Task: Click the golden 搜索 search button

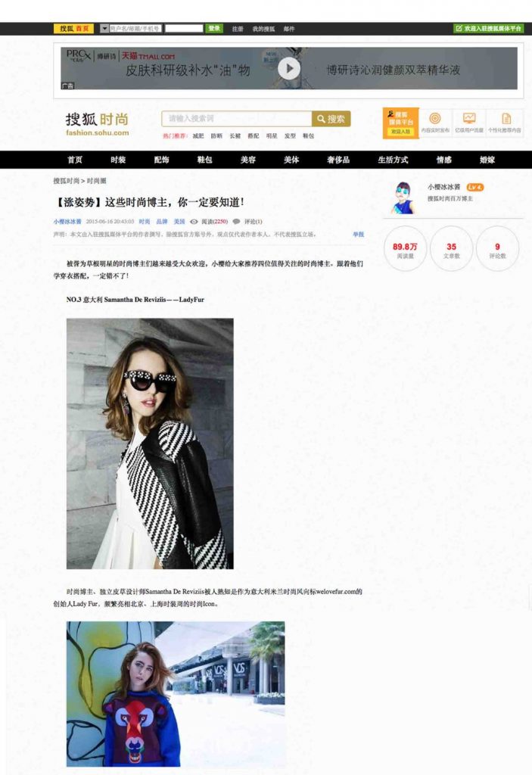Action: (331, 119)
